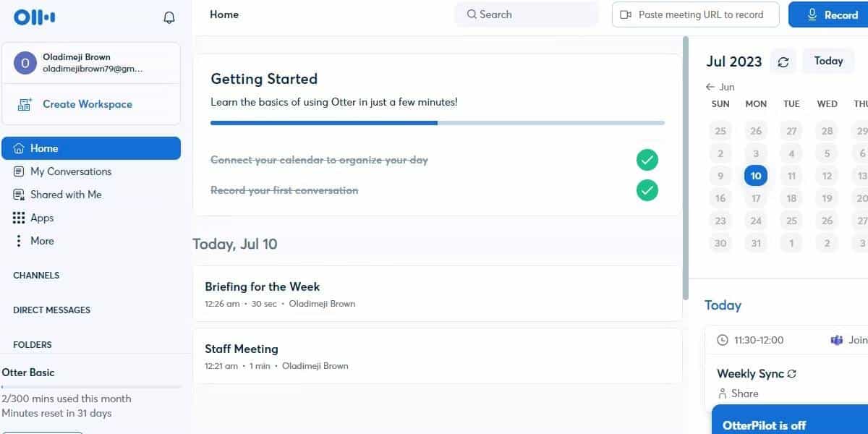Click the Microsoft Teams join icon
This screenshot has width=868, height=434.
(x=837, y=340)
